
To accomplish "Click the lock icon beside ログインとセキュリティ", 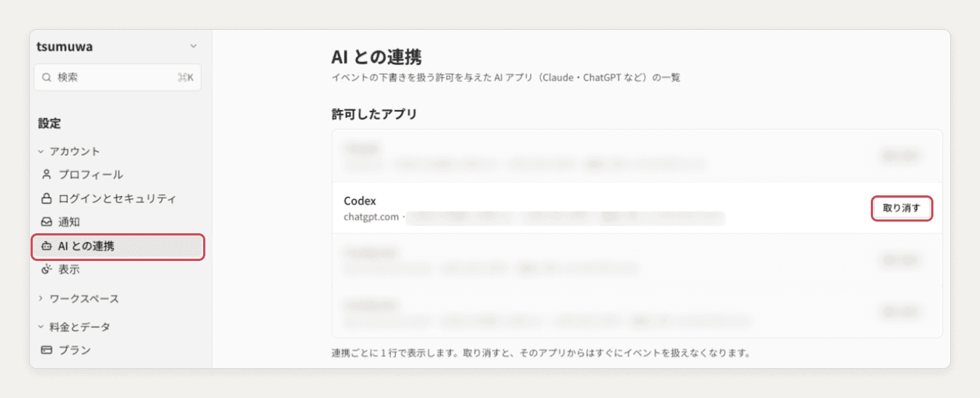I will click(x=47, y=198).
